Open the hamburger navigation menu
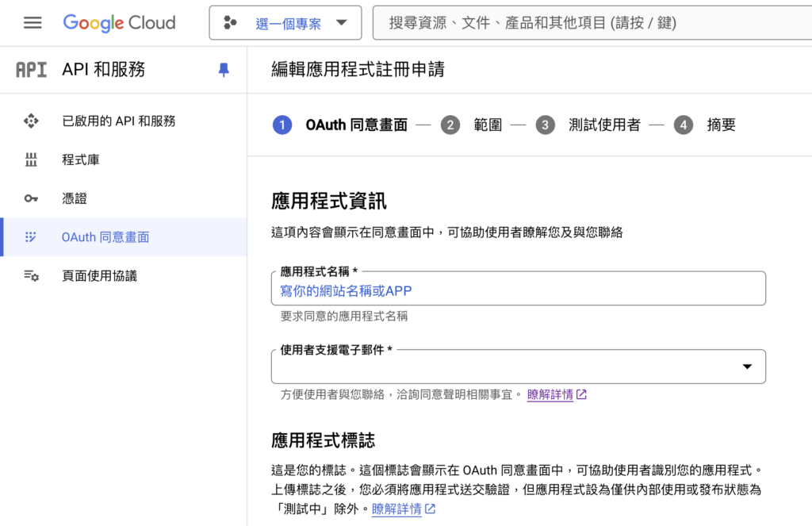Screen dimensions: 812x526 point(33,23)
